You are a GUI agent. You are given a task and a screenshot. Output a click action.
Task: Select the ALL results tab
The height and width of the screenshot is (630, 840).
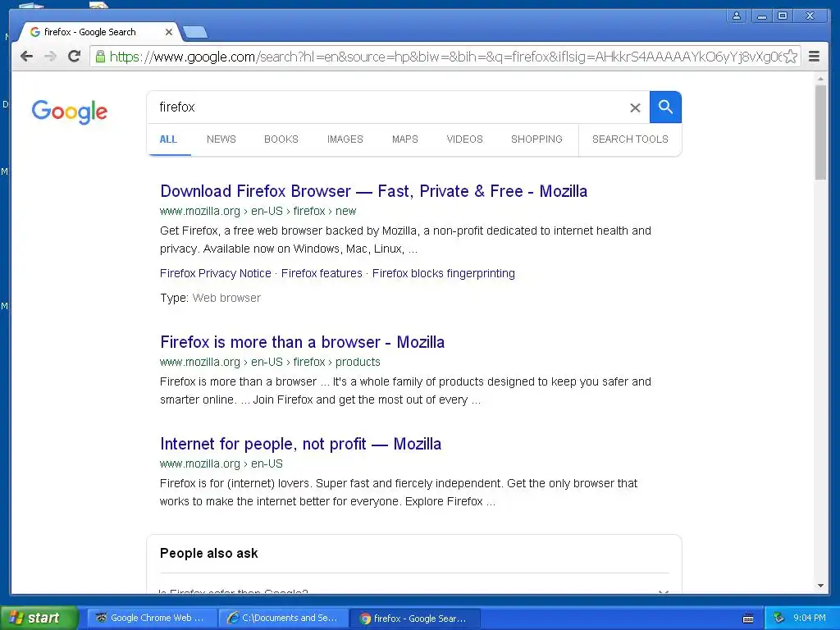click(168, 139)
